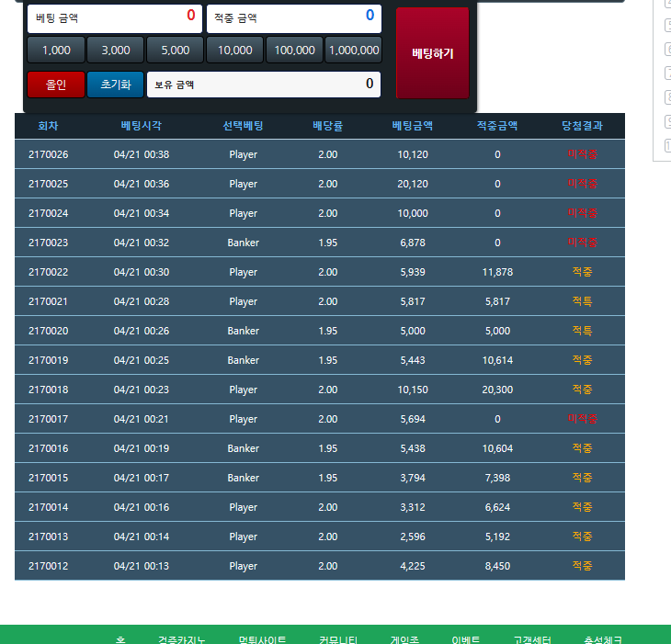Click the 베팅시각 column header

tap(142, 126)
